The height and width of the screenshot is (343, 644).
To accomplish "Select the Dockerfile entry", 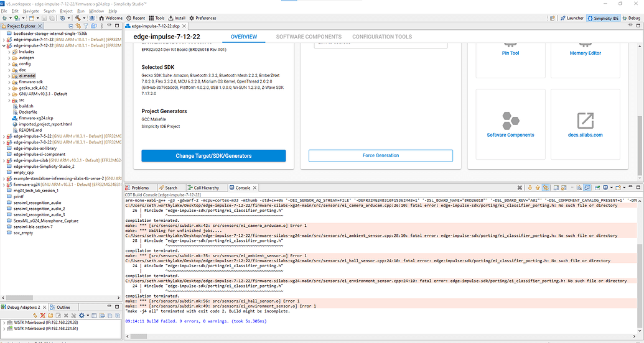I will 28,112.
